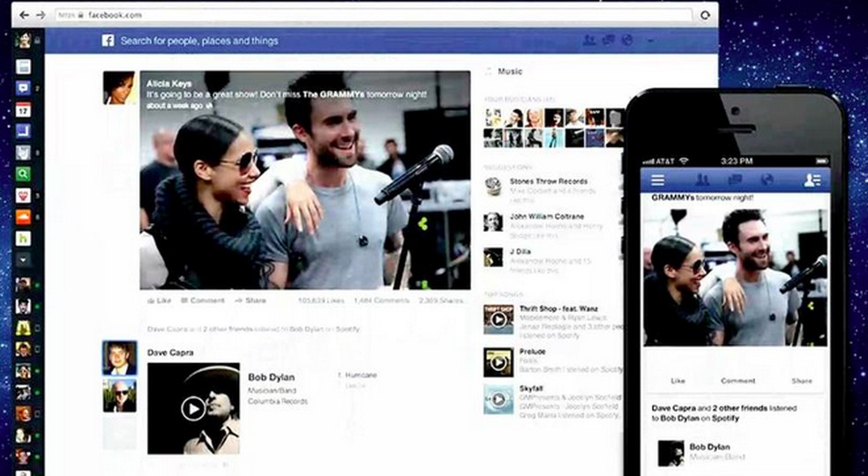Screen dimensions: 868x476
Task: Tap phone friend requests icon
Action: pyautogui.click(x=702, y=180)
